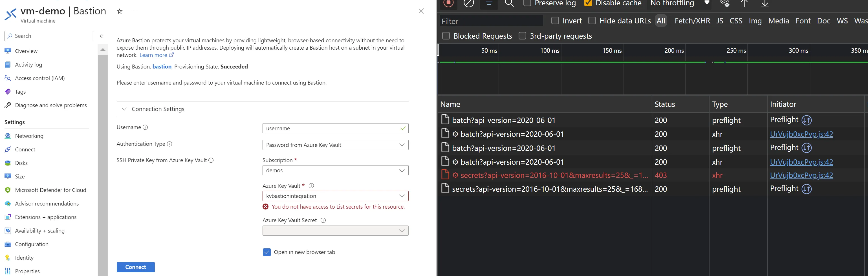The width and height of the screenshot is (868, 276).
Task: Filter requests by Font
Action: [803, 21]
